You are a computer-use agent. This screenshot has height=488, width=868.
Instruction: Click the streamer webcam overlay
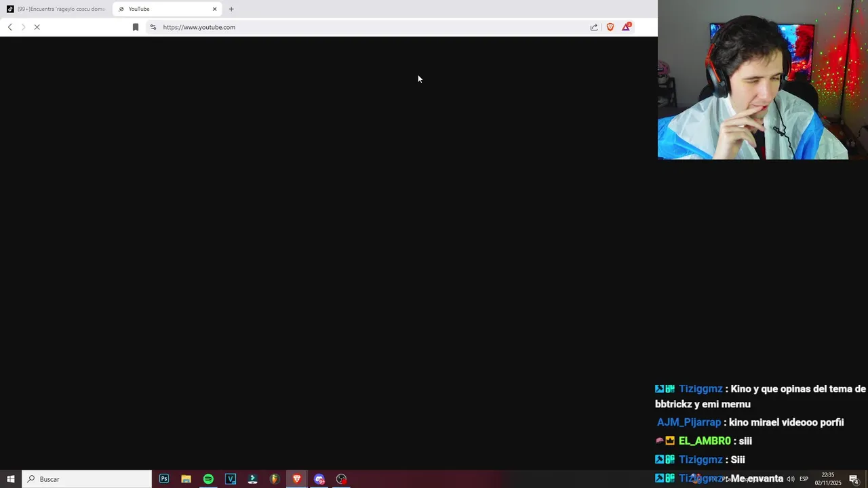pos(763,80)
